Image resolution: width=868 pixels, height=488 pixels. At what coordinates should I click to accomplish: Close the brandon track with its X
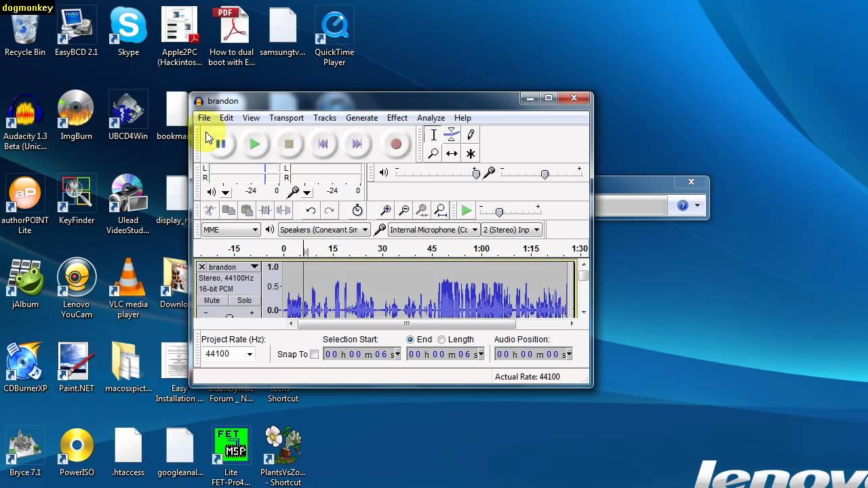point(201,267)
